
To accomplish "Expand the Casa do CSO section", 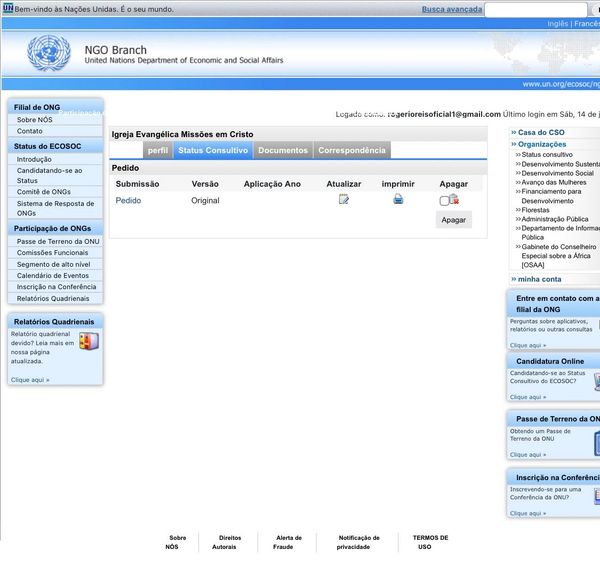I will tap(541, 132).
